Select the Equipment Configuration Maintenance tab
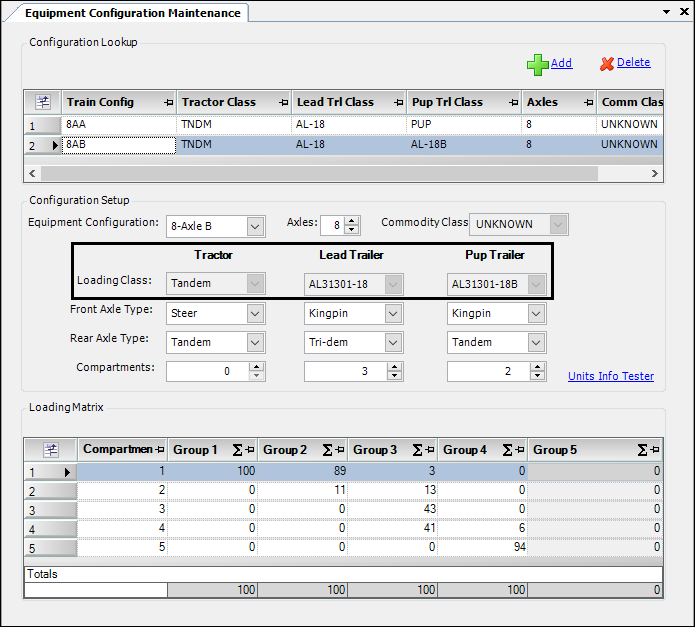Screen dimensions: 695x627 pyautogui.click(x=132, y=13)
